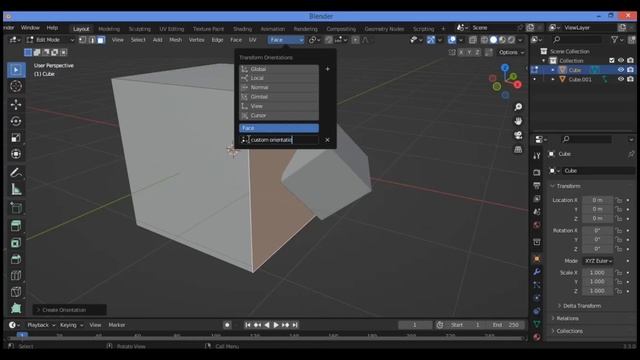640x360 pixels.
Task: Open the Options dropdown
Action: [511, 52]
